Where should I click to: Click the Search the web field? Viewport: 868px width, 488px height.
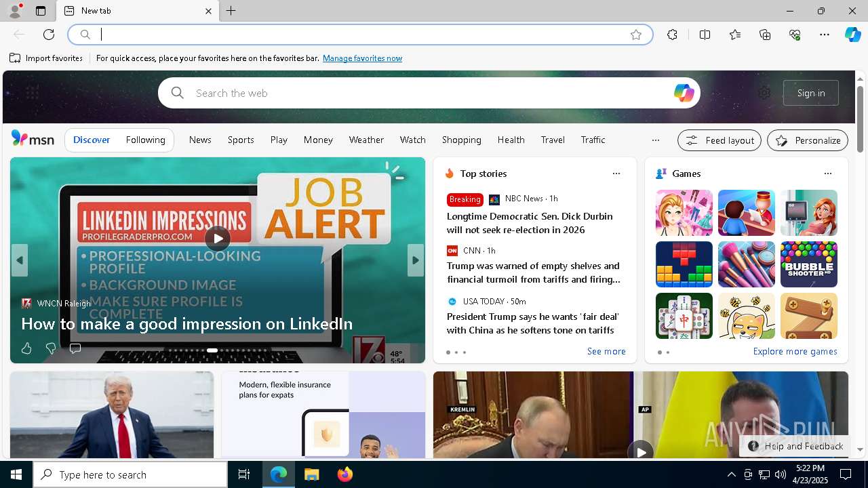tap(430, 93)
